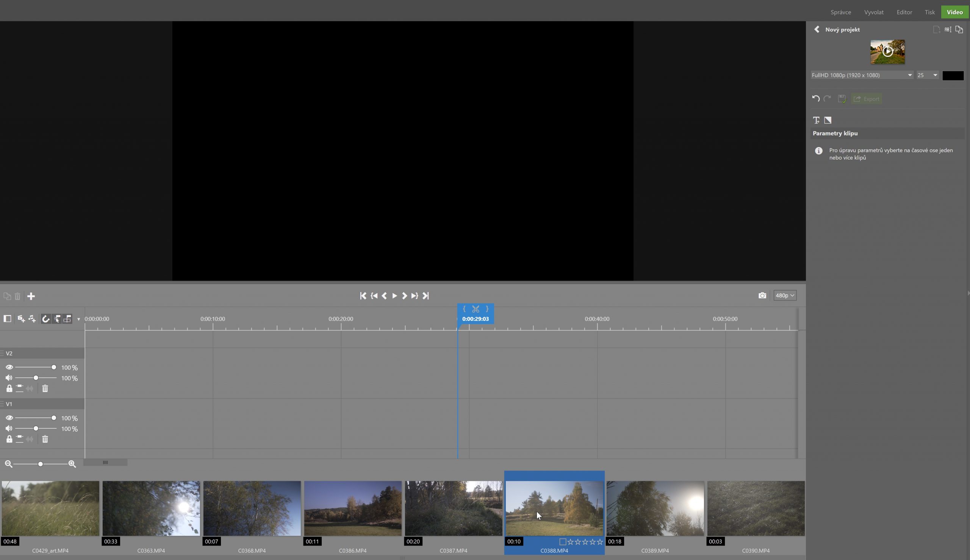970x560 pixels.
Task: Set out-point with right brace on playhead
Action: (487, 309)
